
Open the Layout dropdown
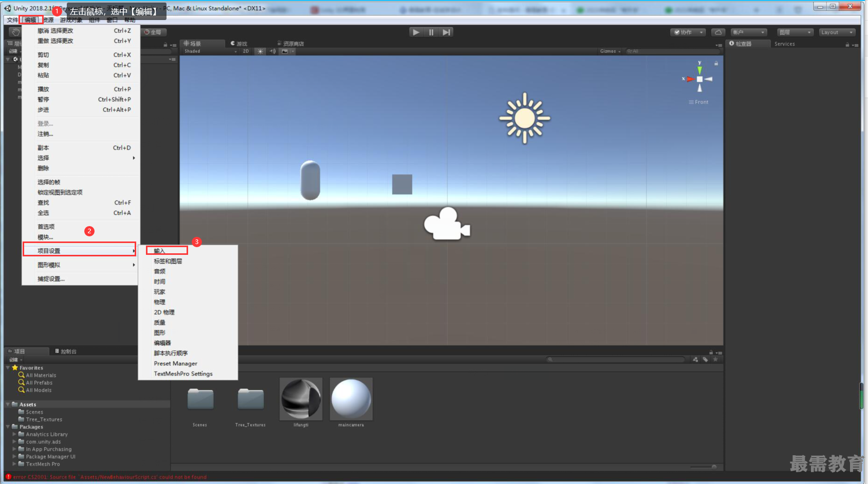click(x=837, y=32)
